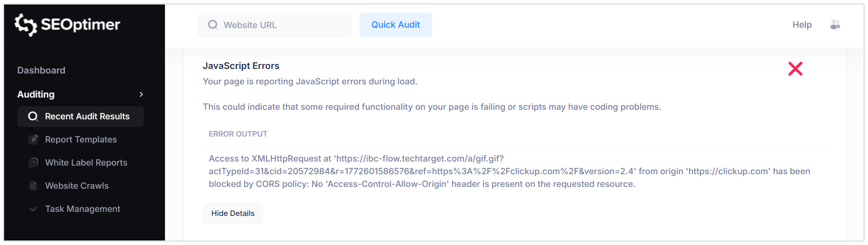Open the Website Crawls label
868x245 pixels.
(x=77, y=186)
